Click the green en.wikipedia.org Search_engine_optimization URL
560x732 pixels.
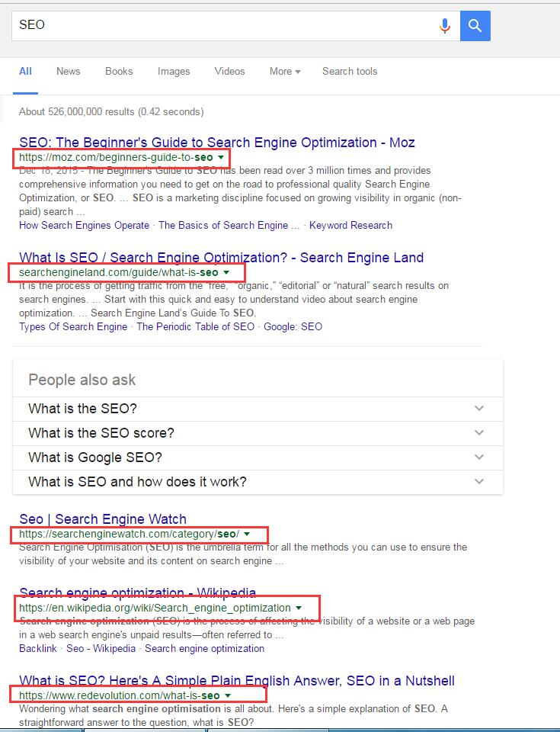(x=155, y=608)
